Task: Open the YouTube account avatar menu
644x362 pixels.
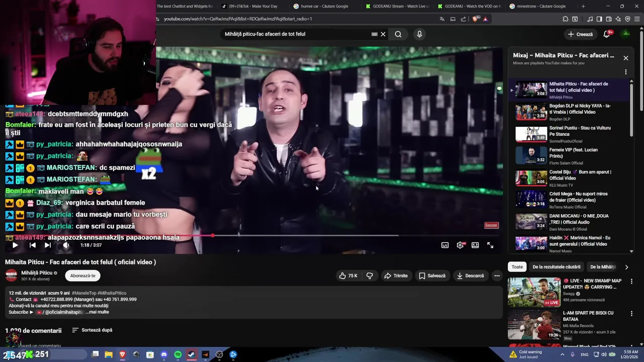Action: click(x=625, y=34)
